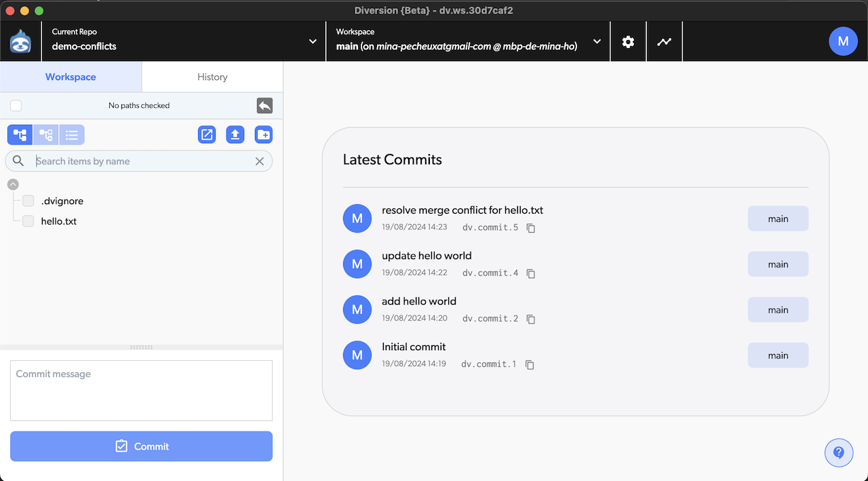Switch to the Workspace tab
Screen dimensions: 868x481
(x=71, y=77)
